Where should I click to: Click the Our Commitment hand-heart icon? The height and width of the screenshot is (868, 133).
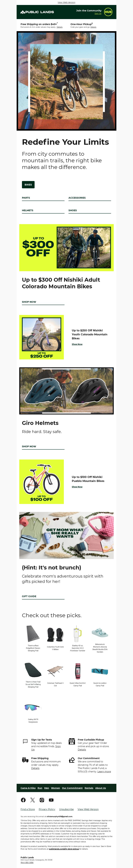click(71, 760)
